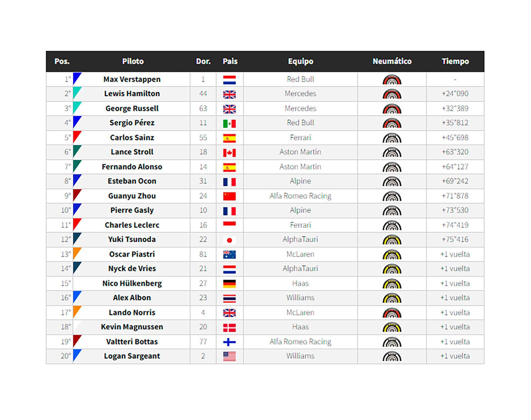This screenshot has width=531, height=420.
Task: Click the Australia flag in Oscar Piastri's row
Action: point(229,255)
